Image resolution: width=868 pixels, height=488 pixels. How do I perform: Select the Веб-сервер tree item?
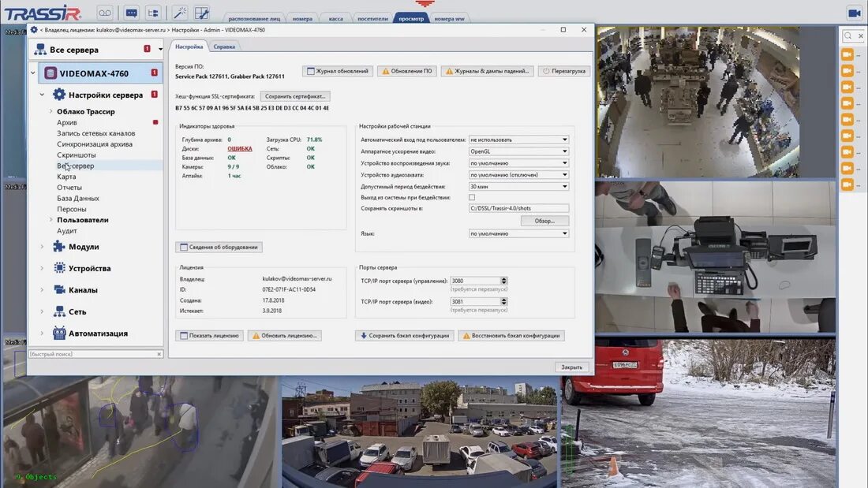click(75, 166)
